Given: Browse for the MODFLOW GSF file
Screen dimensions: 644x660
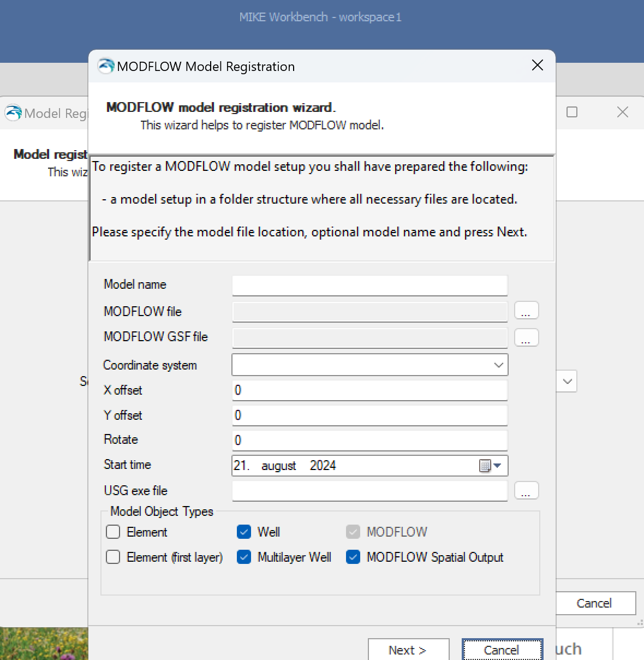Looking at the screenshot, I should pos(526,338).
